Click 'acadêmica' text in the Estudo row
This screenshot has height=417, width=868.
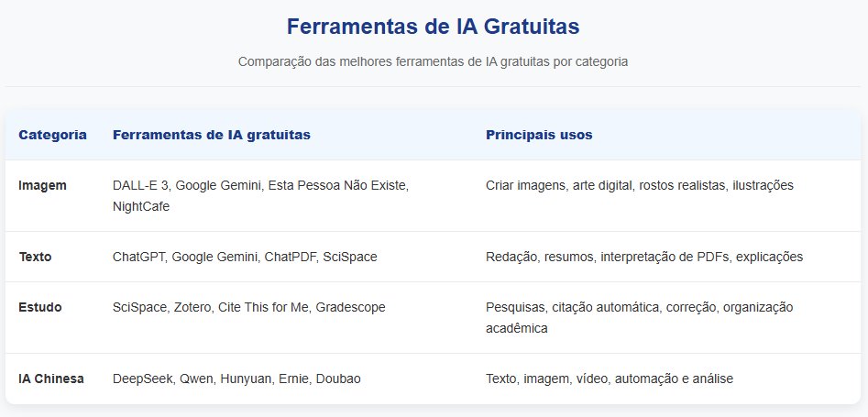pyautogui.click(x=516, y=328)
